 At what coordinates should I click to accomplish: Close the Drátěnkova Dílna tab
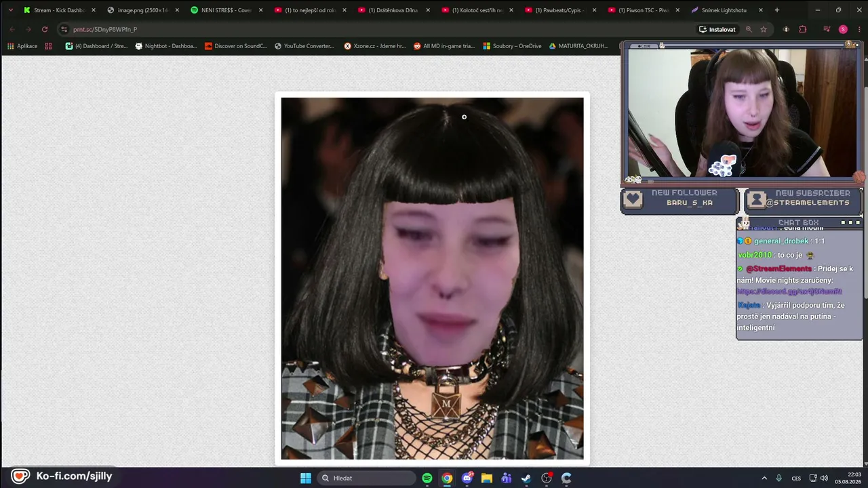click(428, 10)
